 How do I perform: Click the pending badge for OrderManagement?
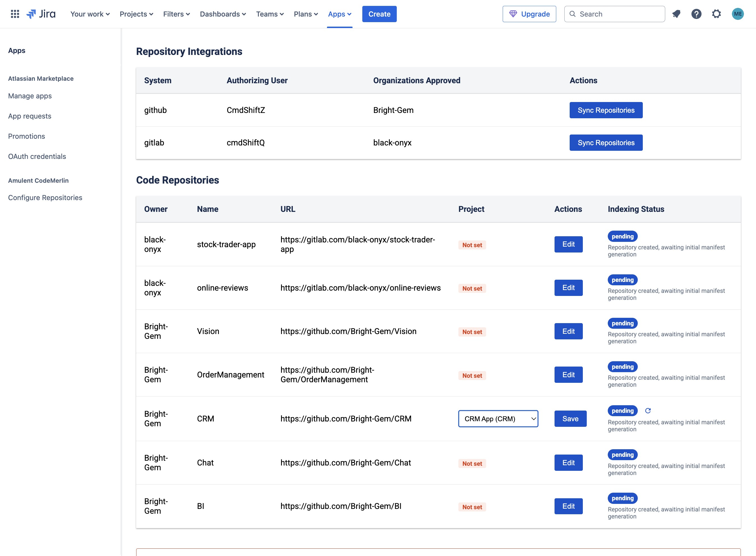(622, 367)
